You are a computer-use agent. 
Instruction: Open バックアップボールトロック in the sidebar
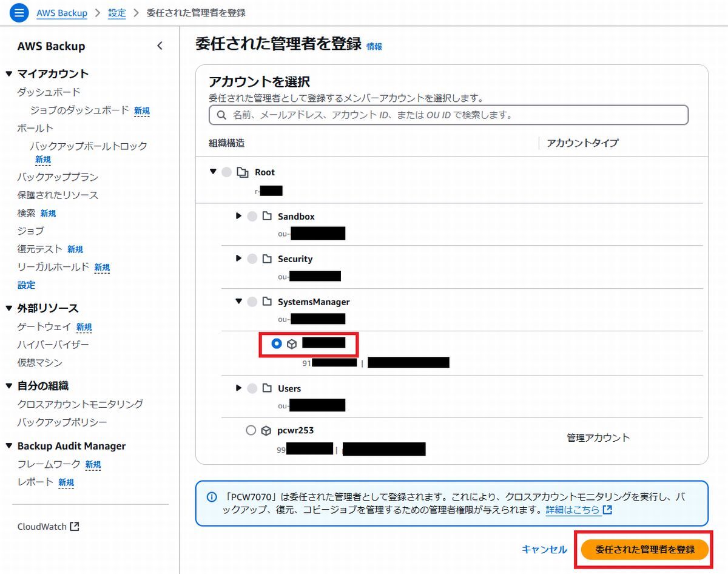(x=89, y=146)
